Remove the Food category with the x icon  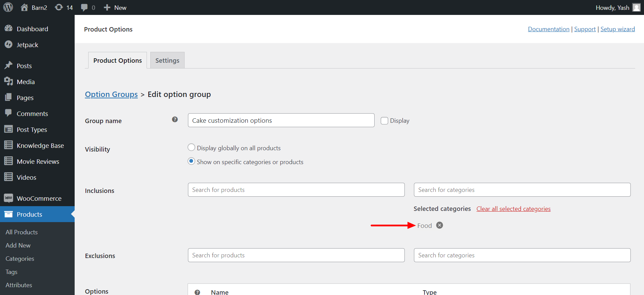coord(439,225)
